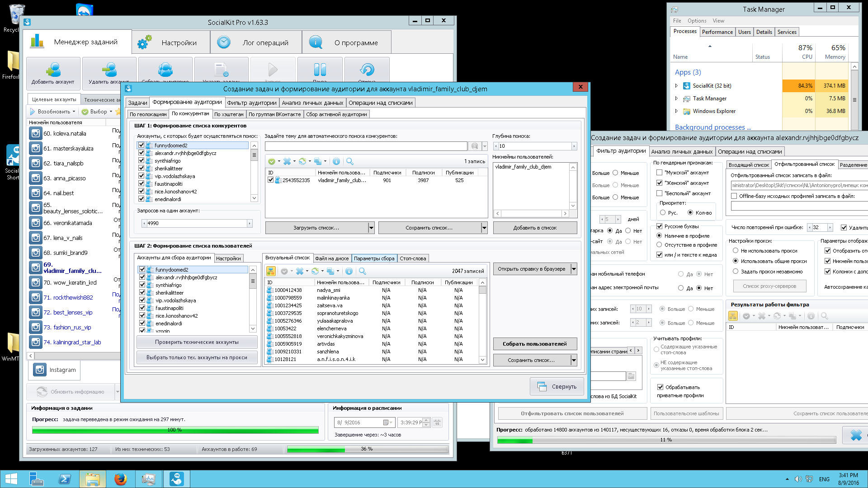Screen dimensions: 868x488
Task: Click green checkmark icon in step 1 competitor toolbar
Action: coord(271,161)
